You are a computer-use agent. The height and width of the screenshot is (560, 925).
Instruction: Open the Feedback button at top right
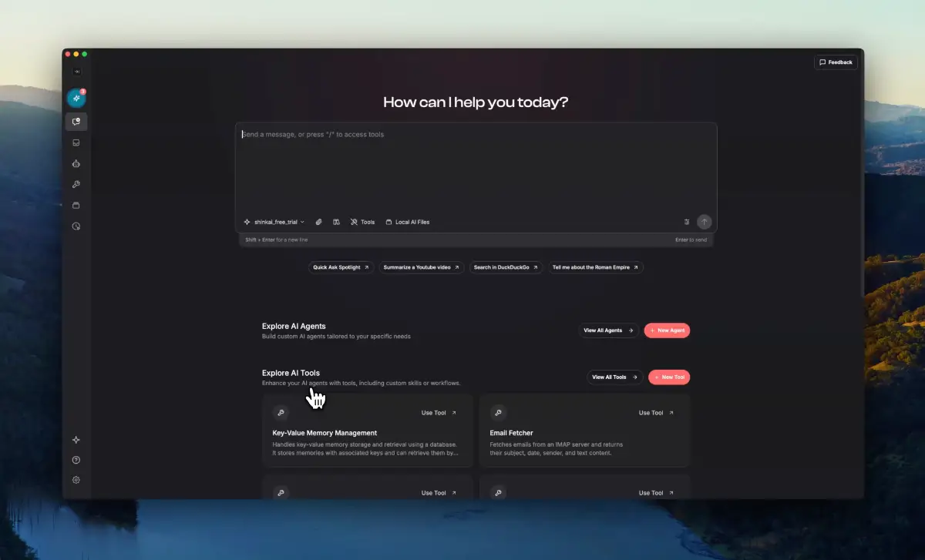pyautogui.click(x=836, y=62)
